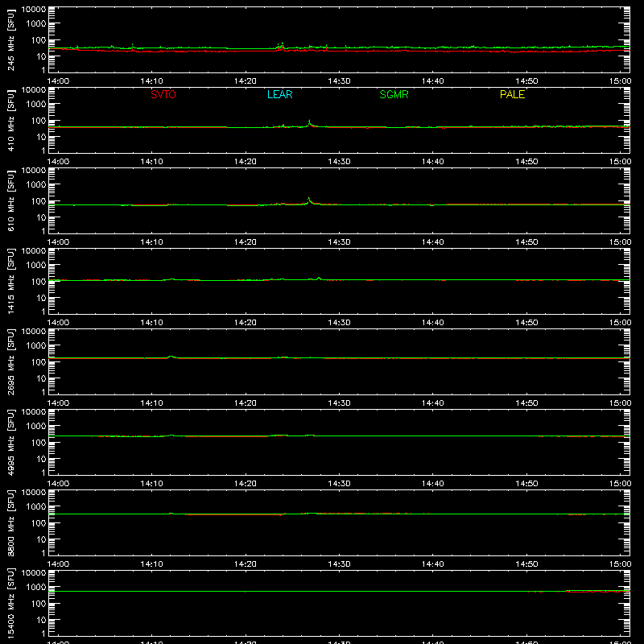The width and height of the screenshot is (644, 644).
Task: Select the 610 MHz [SFU] axis title
Action: (11, 200)
